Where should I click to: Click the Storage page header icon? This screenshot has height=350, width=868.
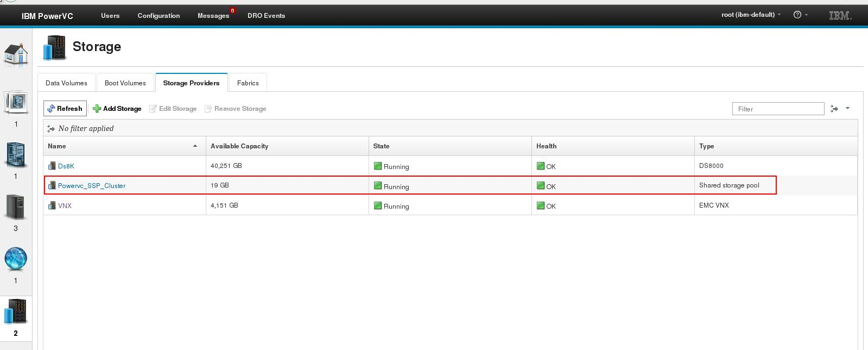54,47
